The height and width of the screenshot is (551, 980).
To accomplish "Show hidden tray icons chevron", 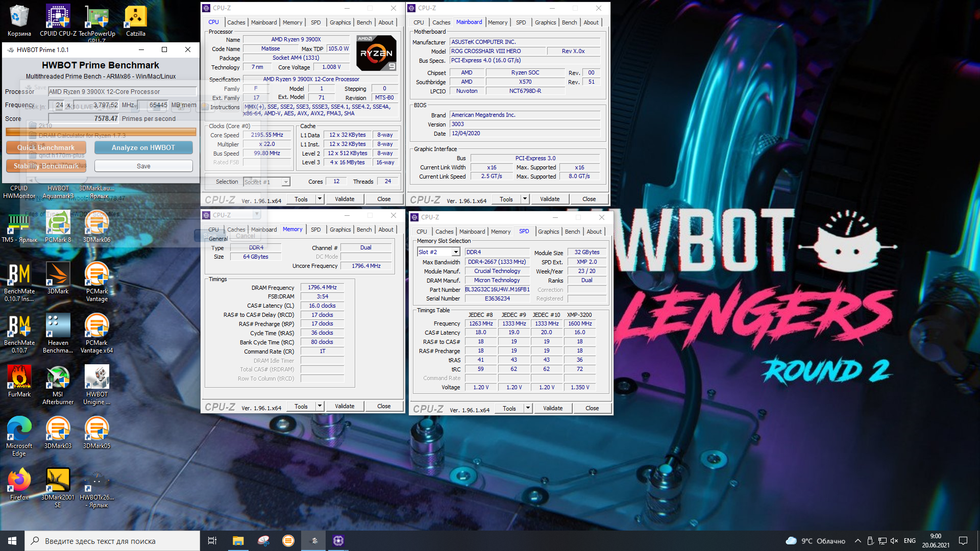I will pos(858,541).
